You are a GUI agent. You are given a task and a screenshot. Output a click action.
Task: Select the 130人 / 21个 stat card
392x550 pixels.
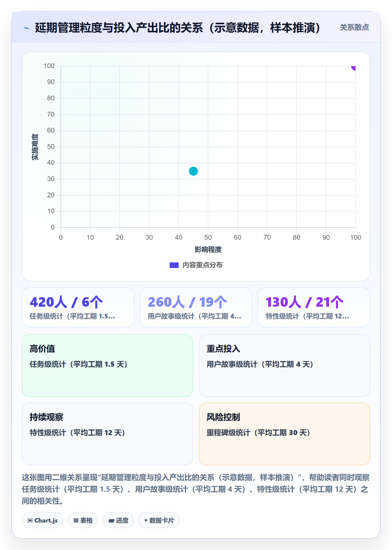click(314, 307)
